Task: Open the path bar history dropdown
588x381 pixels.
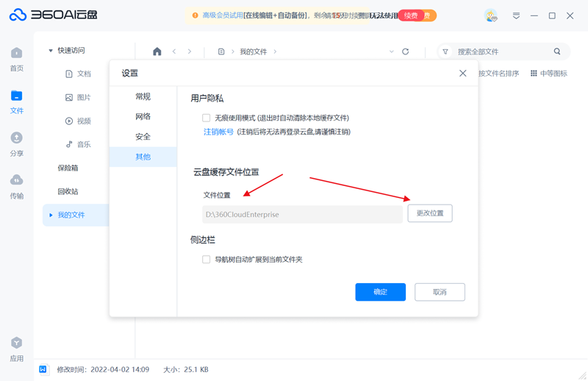Action: pyautogui.click(x=392, y=51)
